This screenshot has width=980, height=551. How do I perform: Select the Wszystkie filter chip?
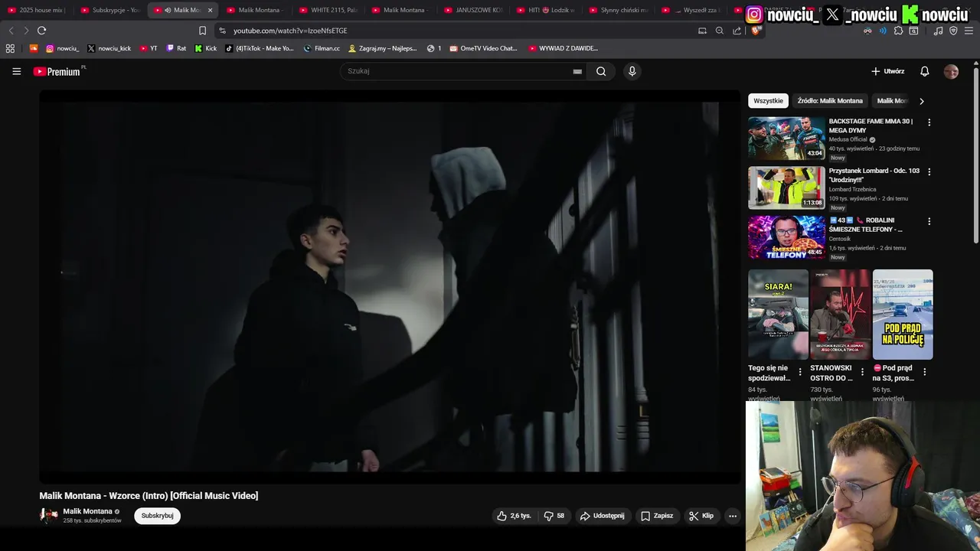pyautogui.click(x=768, y=101)
